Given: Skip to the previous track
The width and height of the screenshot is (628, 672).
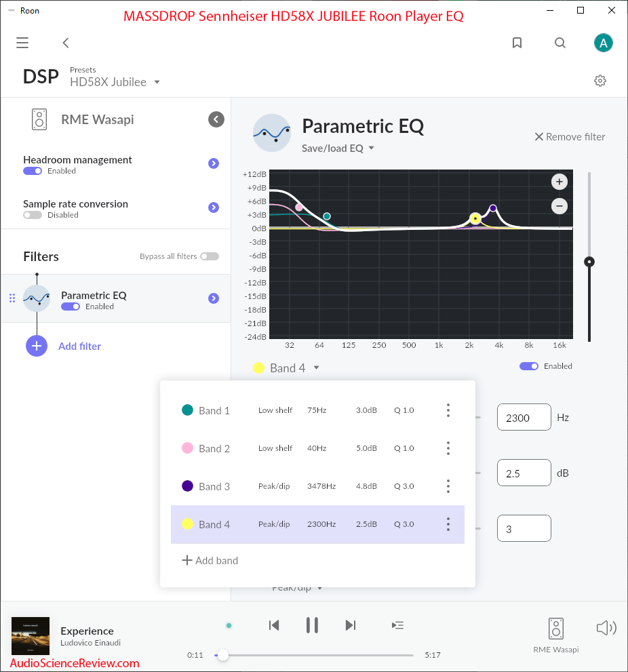Looking at the screenshot, I should [274, 625].
